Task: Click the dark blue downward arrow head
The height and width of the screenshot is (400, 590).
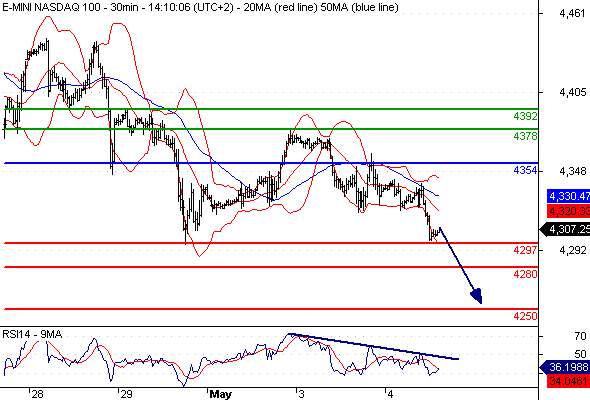Action: tap(477, 296)
